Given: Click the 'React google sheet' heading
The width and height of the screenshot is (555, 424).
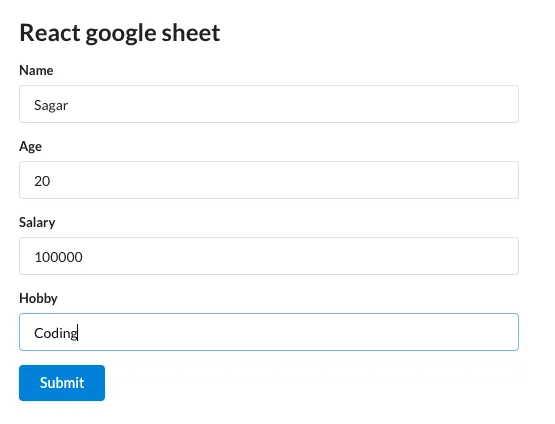Looking at the screenshot, I should pos(120,33).
